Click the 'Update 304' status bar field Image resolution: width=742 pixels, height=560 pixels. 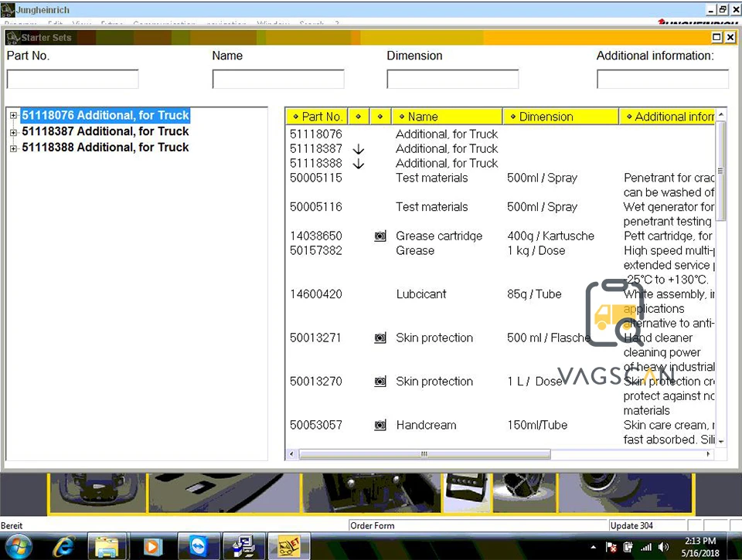[x=648, y=525]
